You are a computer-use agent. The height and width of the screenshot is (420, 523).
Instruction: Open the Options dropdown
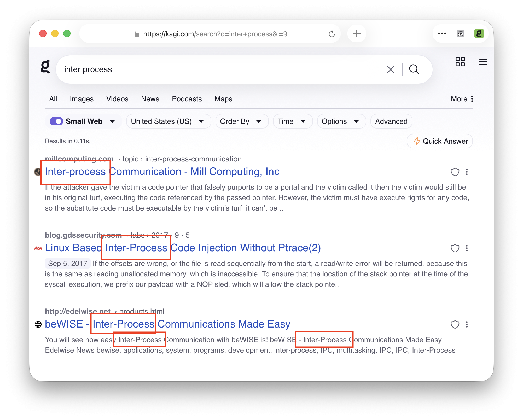[x=341, y=121]
